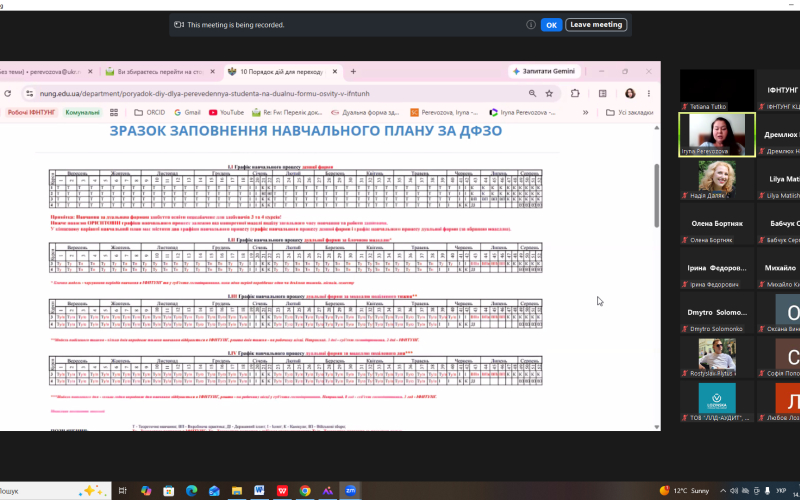Select Надія Даляк's participant tile
800x500 pixels.
click(x=717, y=179)
